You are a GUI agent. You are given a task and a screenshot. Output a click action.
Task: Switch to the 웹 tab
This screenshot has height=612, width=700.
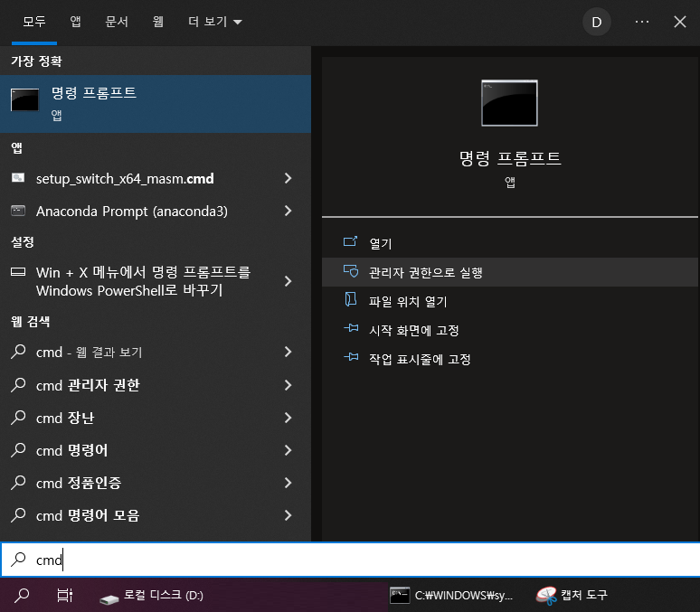[158, 22]
